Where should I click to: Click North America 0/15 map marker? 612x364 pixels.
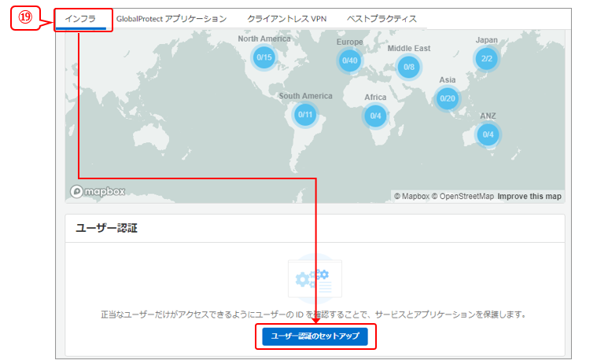(264, 57)
